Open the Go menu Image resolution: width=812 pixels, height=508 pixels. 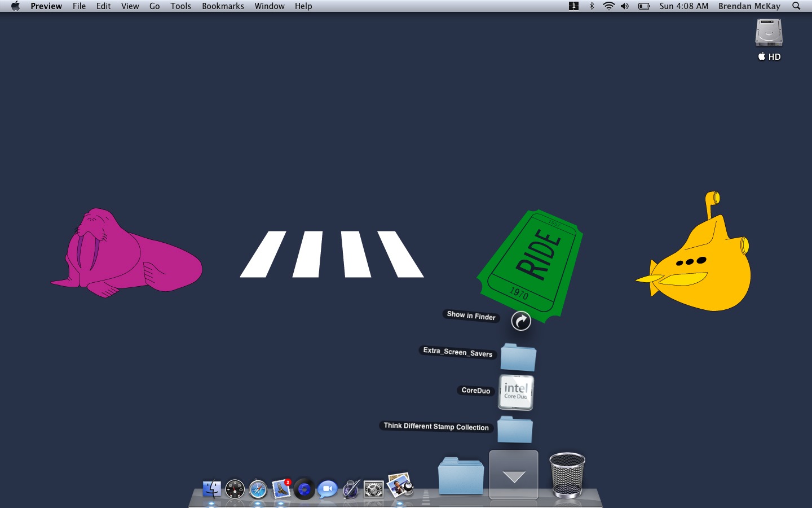pos(155,6)
